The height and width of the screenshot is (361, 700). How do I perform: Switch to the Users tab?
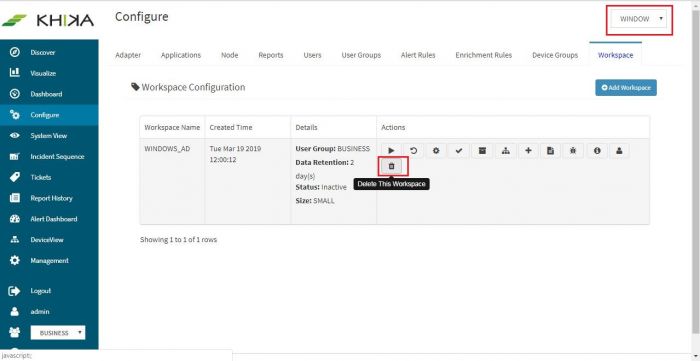tap(312, 55)
